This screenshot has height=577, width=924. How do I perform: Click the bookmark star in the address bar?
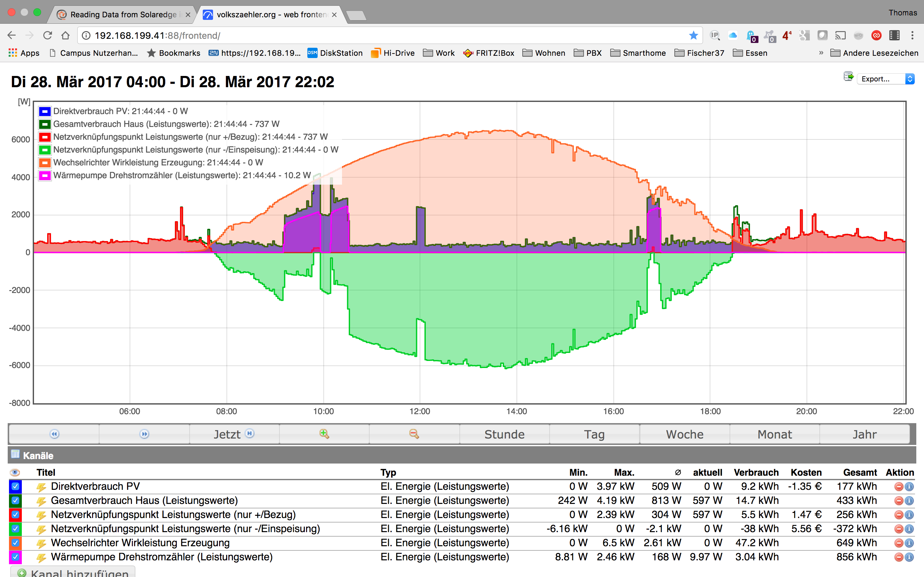(x=693, y=36)
